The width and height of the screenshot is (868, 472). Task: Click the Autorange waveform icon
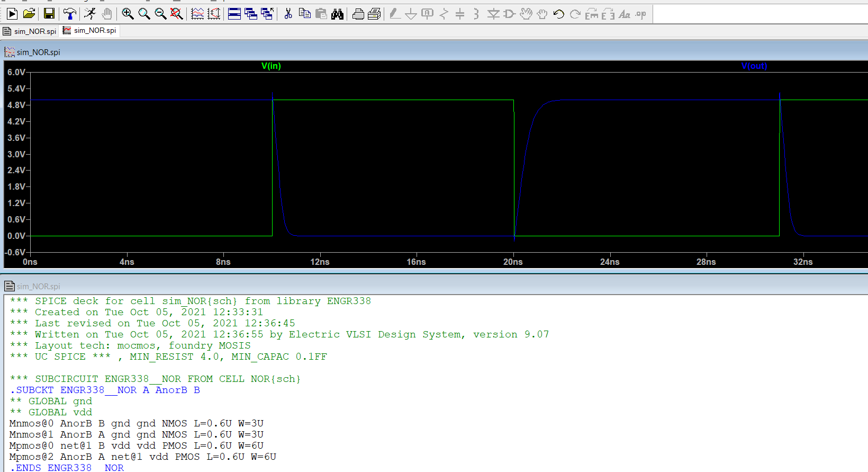point(197,14)
